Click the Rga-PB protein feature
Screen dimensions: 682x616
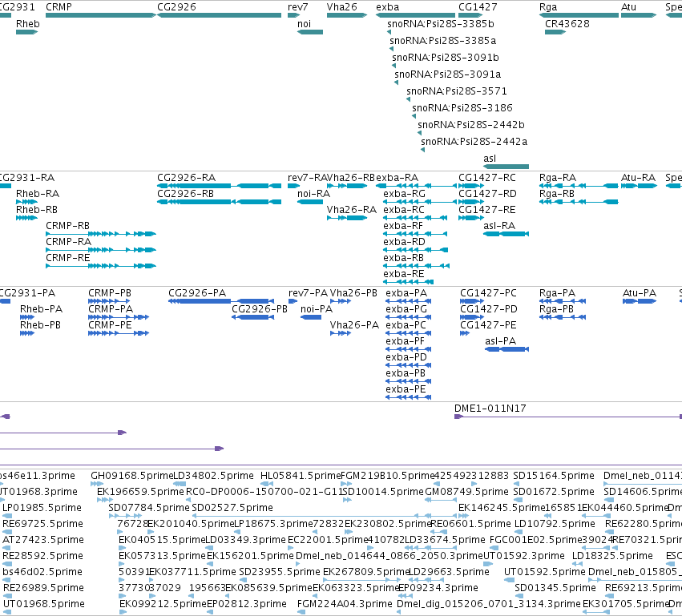pos(563,317)
